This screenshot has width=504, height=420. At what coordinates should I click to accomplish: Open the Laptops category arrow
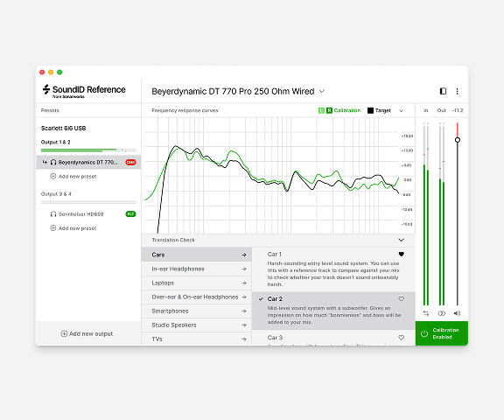[244, 283]
